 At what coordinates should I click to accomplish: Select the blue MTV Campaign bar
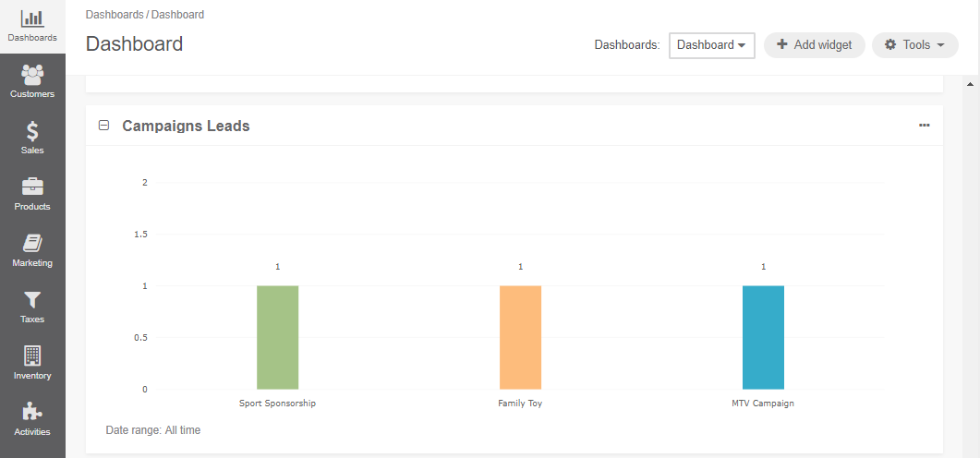(x=763, y=337)
